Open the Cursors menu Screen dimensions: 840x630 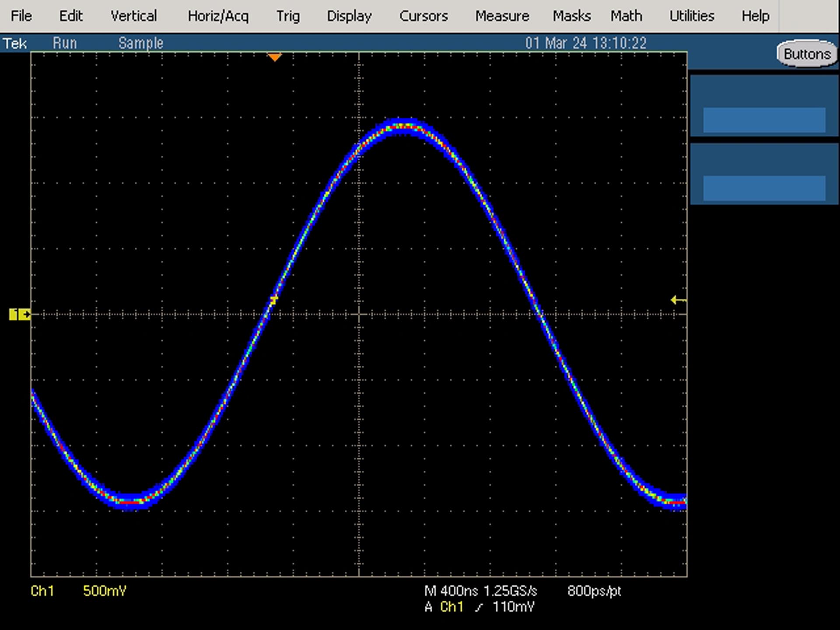pyautogui.click(x=423, y=16)
